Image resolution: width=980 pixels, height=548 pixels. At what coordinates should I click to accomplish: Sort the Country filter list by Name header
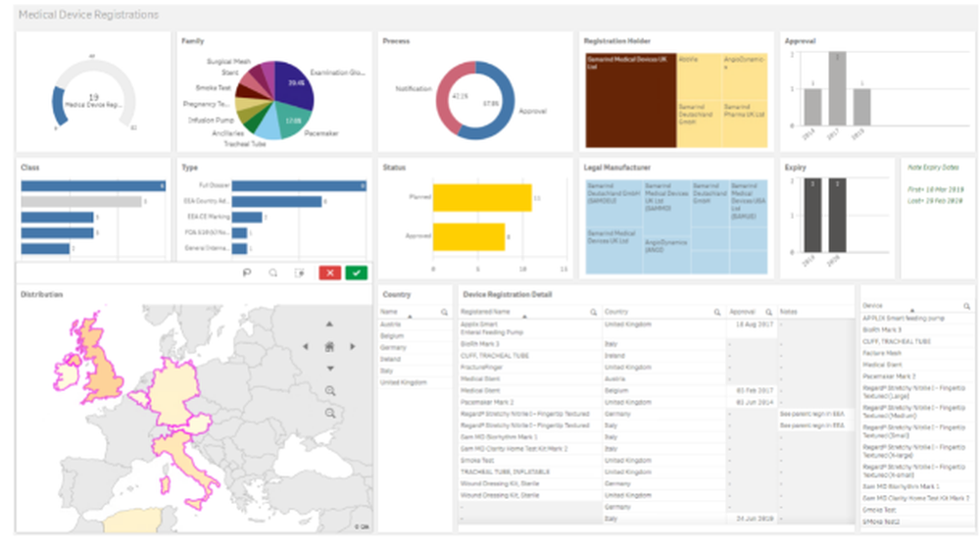[x=389, y=312]
